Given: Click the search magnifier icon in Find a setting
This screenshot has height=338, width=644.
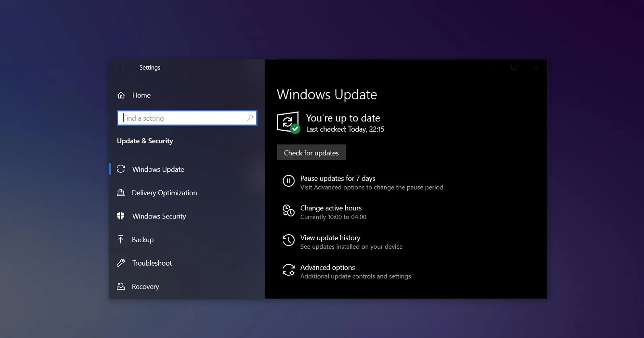Looking at the screenshot, I should pos(250,118).
